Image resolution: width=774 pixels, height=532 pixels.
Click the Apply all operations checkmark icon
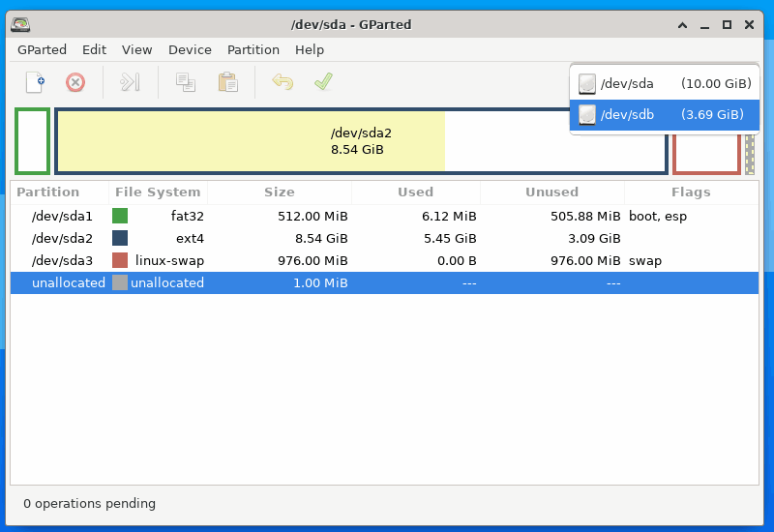(323, 82)
